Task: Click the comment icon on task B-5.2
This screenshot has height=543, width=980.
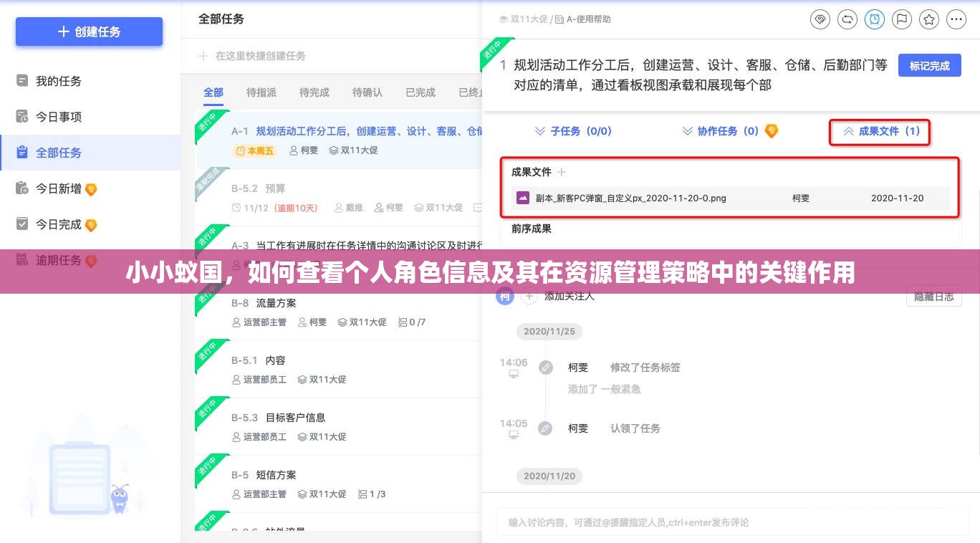Action: (x=478, y=208)
